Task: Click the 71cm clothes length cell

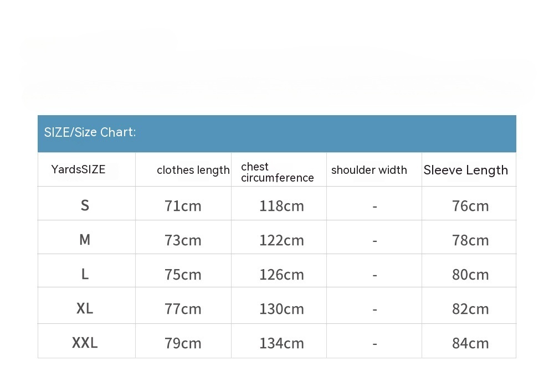Action: pyautogui.click(x=183, y=206)
